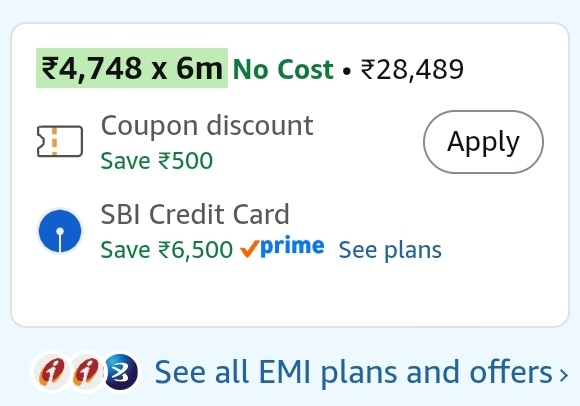The image size is (580, 406).
Task: Click the blue SBI bank logo
Action: tap(60, 231)
